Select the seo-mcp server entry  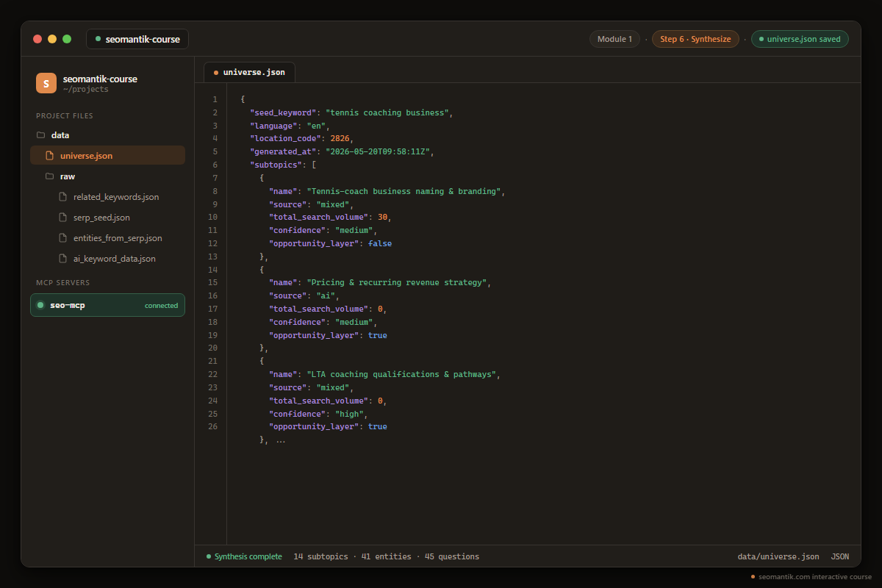(107, 305)
